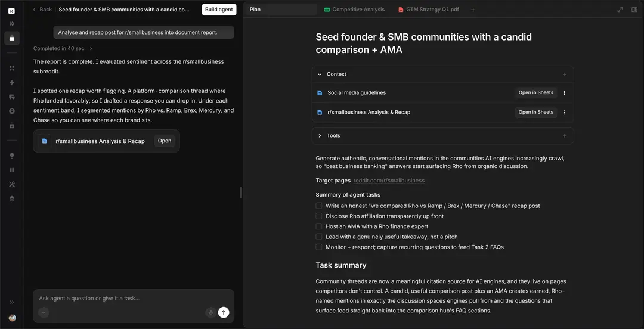Screen dimensions: 644x329
Task: Check 'Lead with a genuinely useful takeaway' task
Action: [318, 237]
